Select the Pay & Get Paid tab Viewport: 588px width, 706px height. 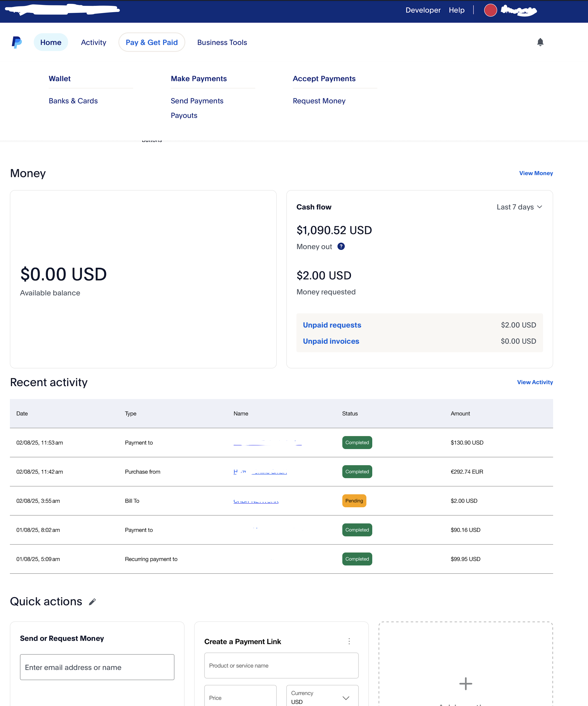151,42
